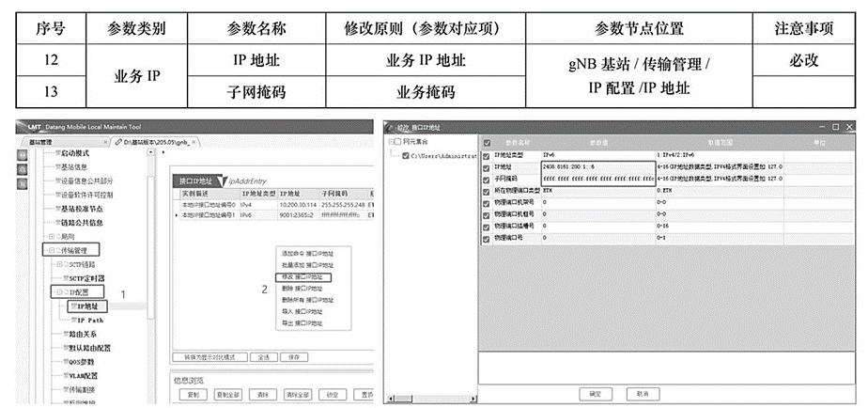This screenshot has height=408, width=868.
Task: Expand the SCTP链路 tree node
Action: click(60, 264)
